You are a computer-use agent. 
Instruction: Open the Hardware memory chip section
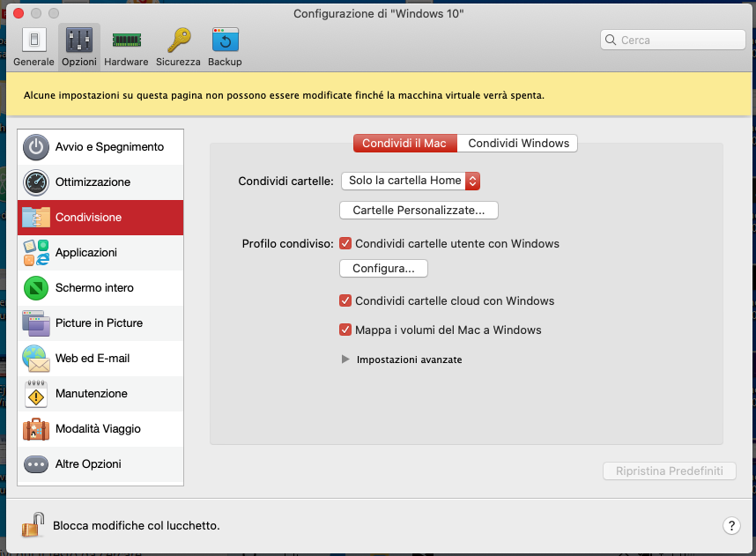pos(126,47)
